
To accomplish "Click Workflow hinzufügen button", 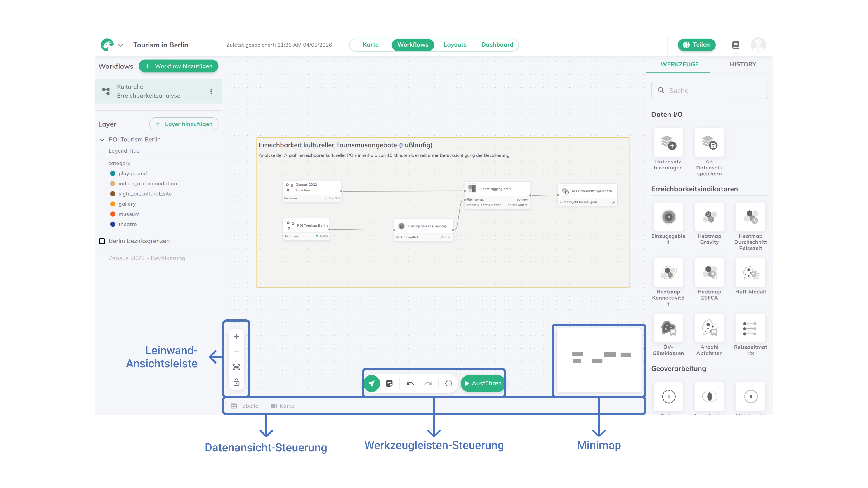I will coord(178,66).
